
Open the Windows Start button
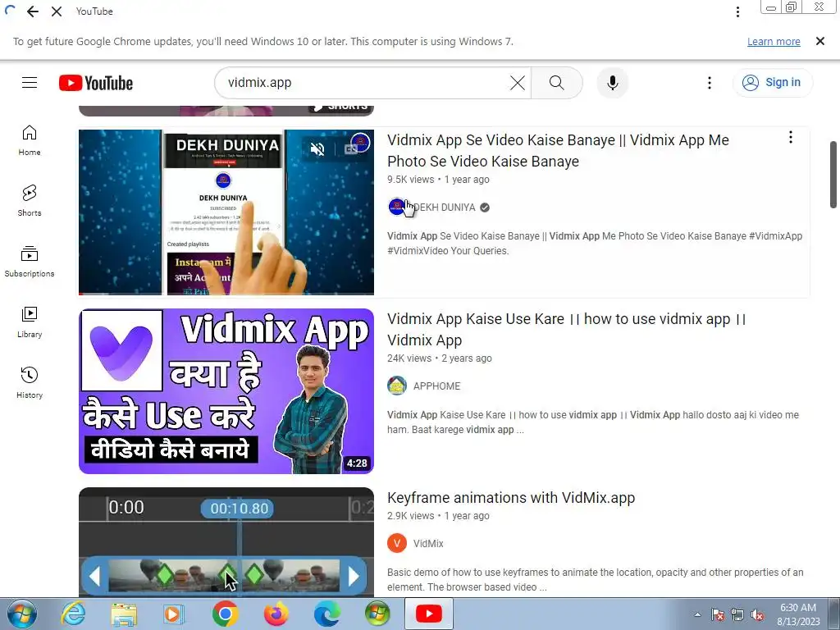click(x=21, y=614)
